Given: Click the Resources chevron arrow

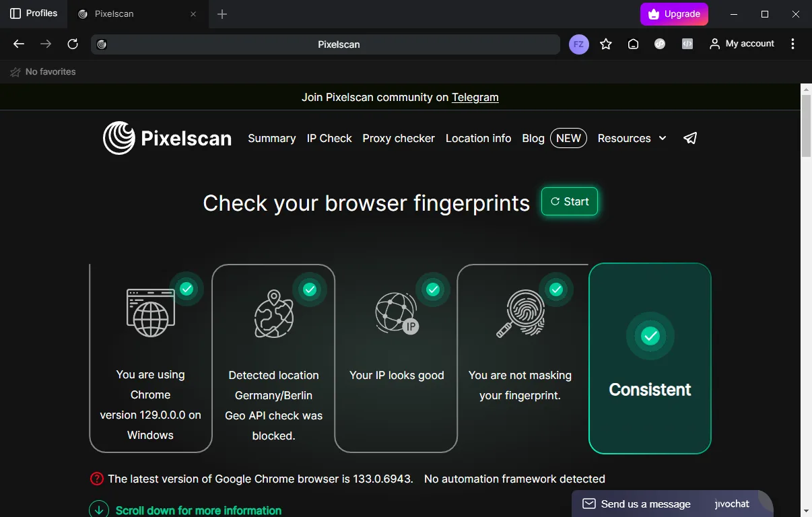Looking at the screenshot, I should point(663,138).
